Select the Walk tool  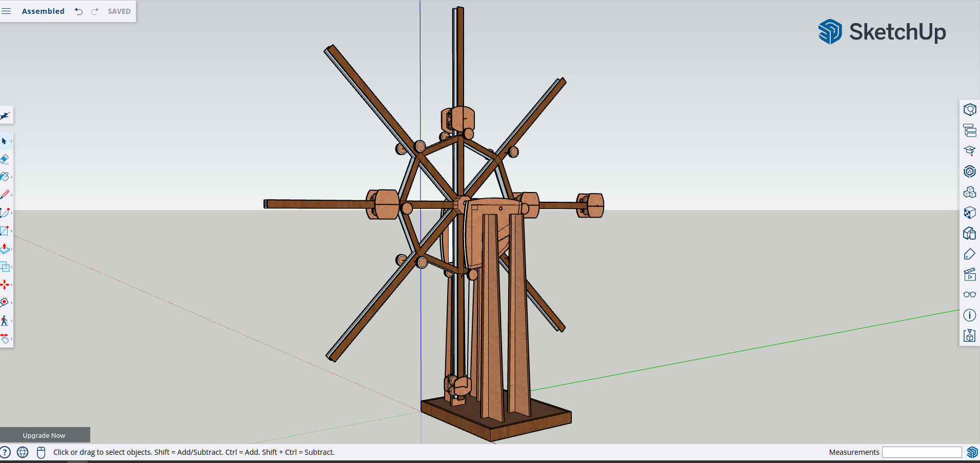coord(5,320)
